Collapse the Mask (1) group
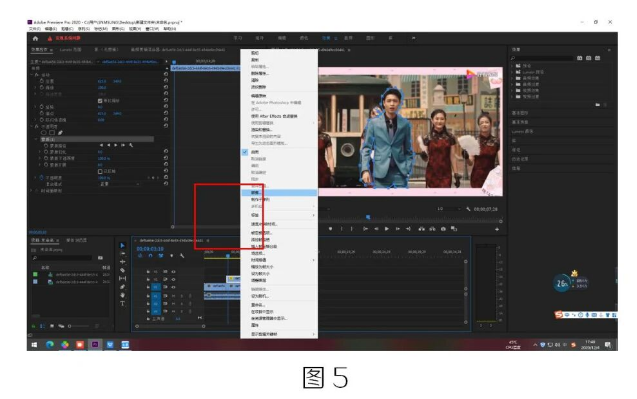 37,139
